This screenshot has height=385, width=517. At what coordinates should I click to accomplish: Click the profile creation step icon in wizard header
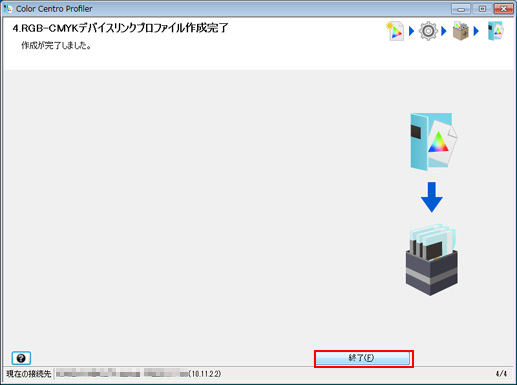coord(395,31)
